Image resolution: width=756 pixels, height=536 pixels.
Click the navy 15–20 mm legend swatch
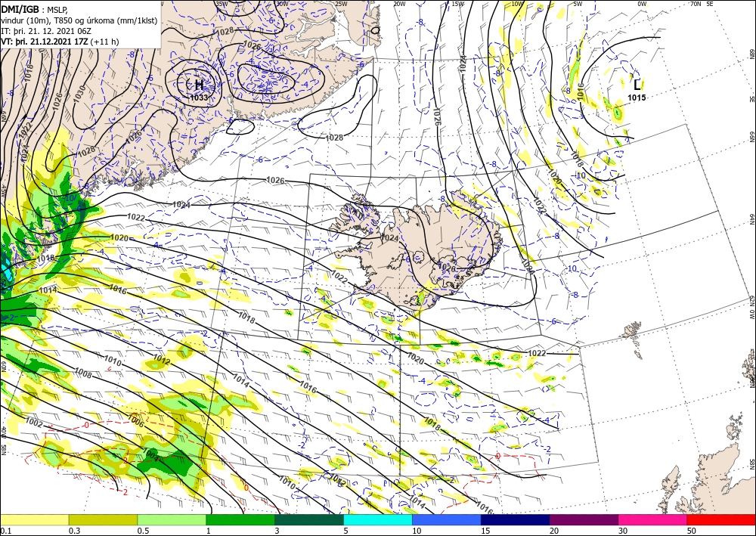516,520
